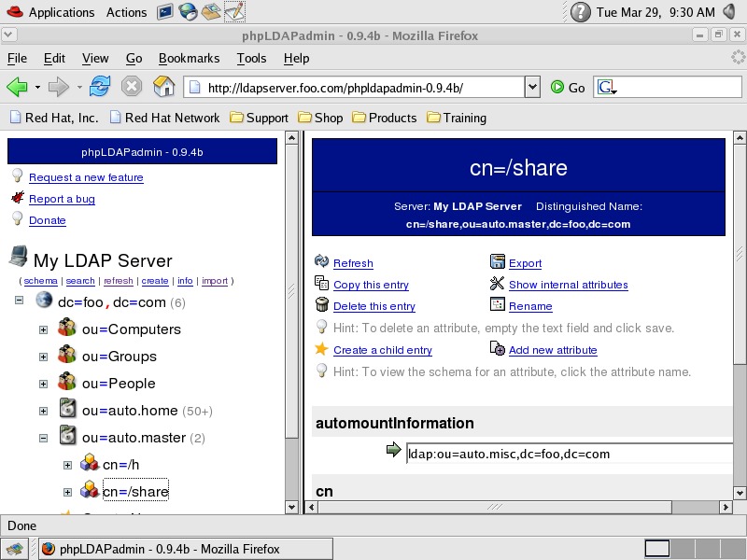Image resolution: width=747 pixels, height=560 pixels.
Task: Click the green Back arrow icon
Action: point(17,87)
